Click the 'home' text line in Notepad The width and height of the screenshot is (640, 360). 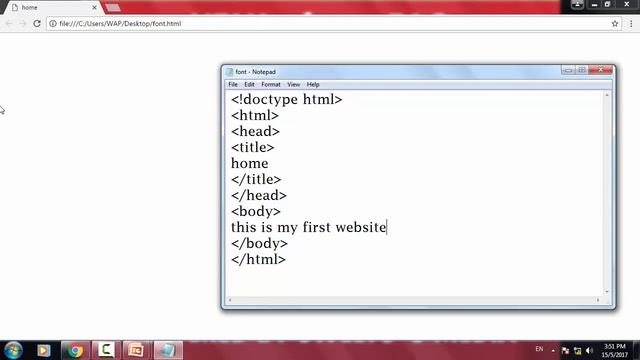coord(250,163)
